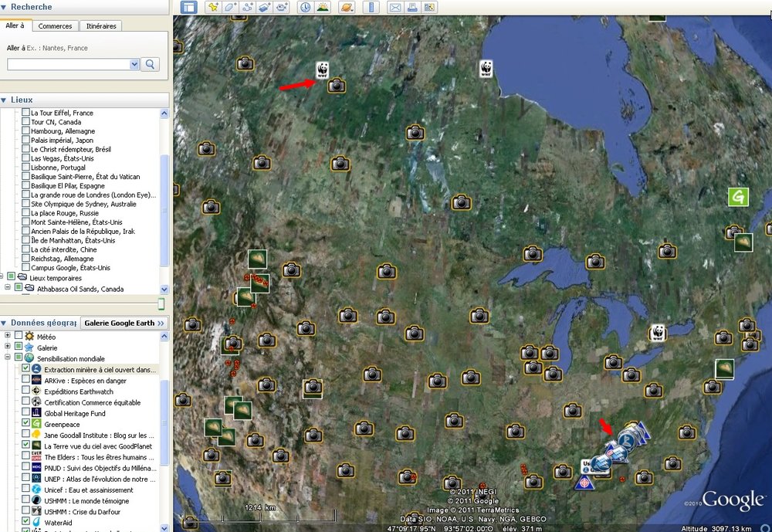Screen dimensions: 772x532
Task: Enable the Météo layer checkbox
Action: pyautogui.click(x=19, y=336)
